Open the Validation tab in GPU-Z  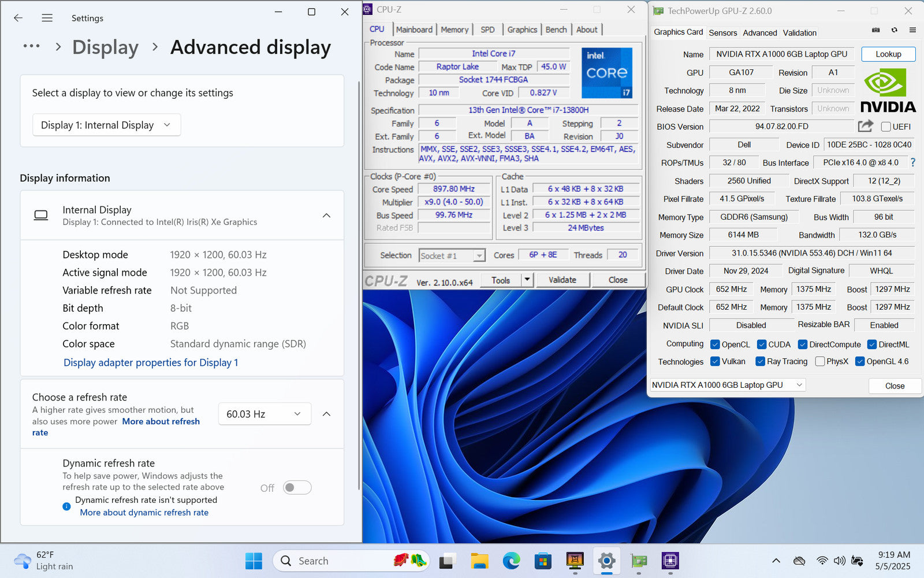pos(800,33)
